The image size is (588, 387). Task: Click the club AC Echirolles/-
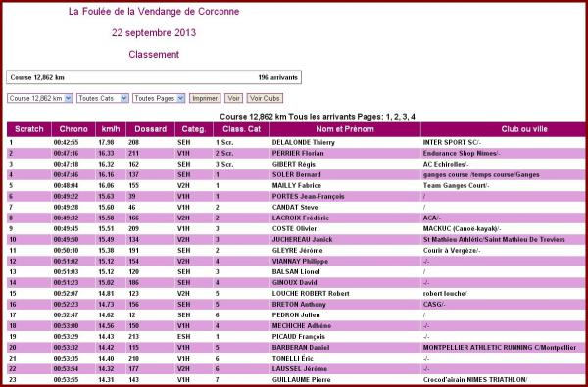coord(446,165)
